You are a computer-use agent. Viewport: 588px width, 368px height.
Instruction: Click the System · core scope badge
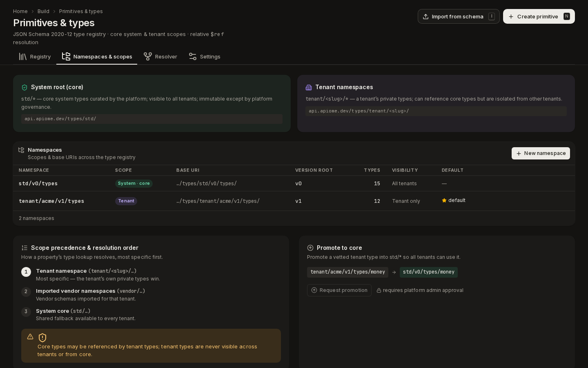click(134, 184)
